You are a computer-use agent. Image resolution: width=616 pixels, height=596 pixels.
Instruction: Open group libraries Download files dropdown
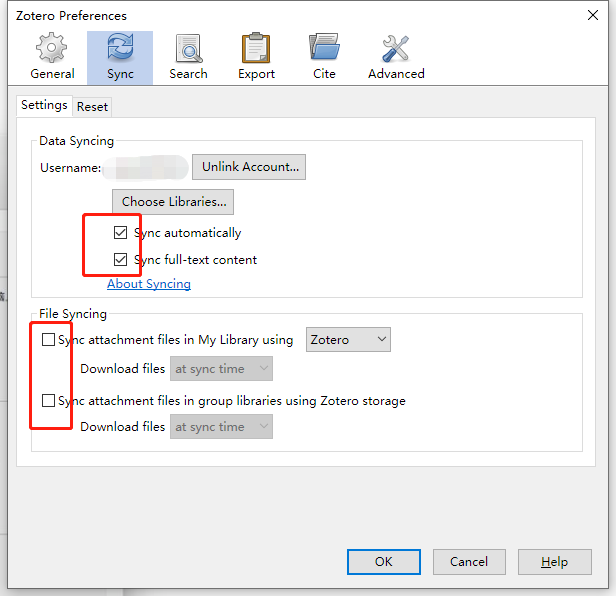point(221,427)
